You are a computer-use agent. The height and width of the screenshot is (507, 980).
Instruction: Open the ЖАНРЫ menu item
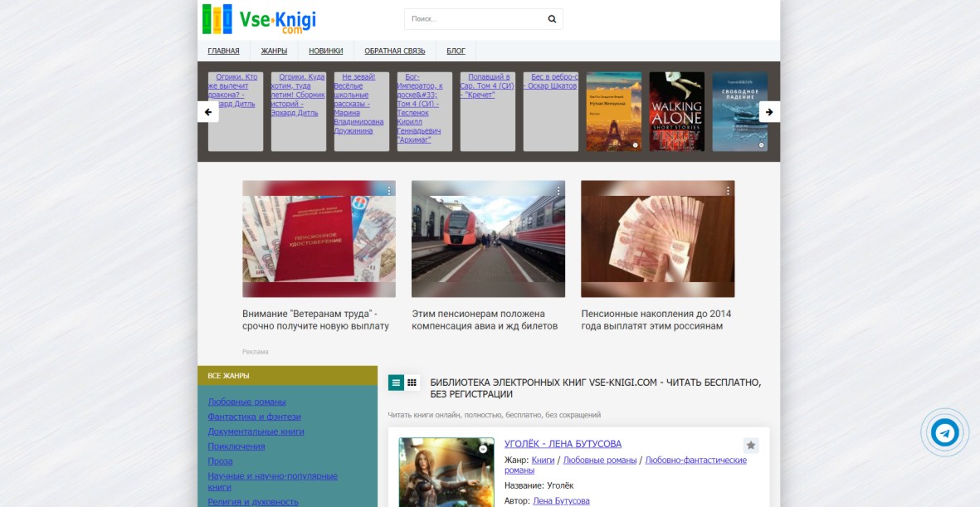coord(274,51)
